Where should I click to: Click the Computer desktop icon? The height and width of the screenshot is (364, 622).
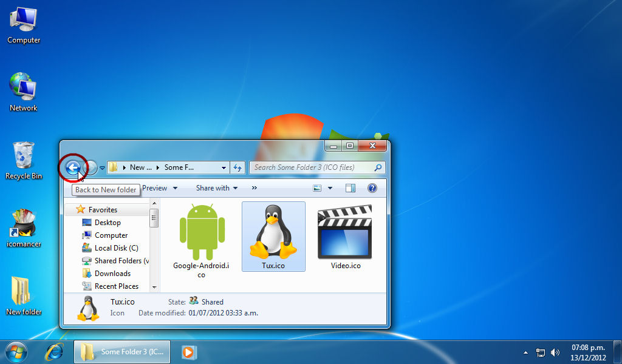24,25
